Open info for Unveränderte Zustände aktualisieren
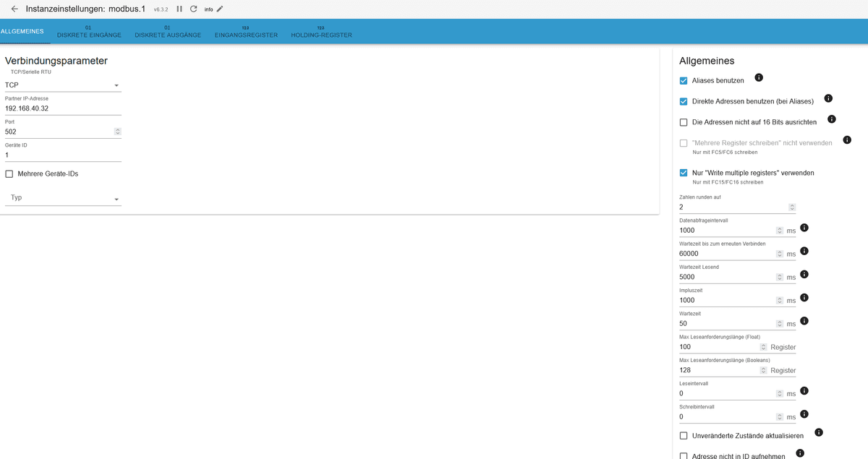 (x=818, y=432)
